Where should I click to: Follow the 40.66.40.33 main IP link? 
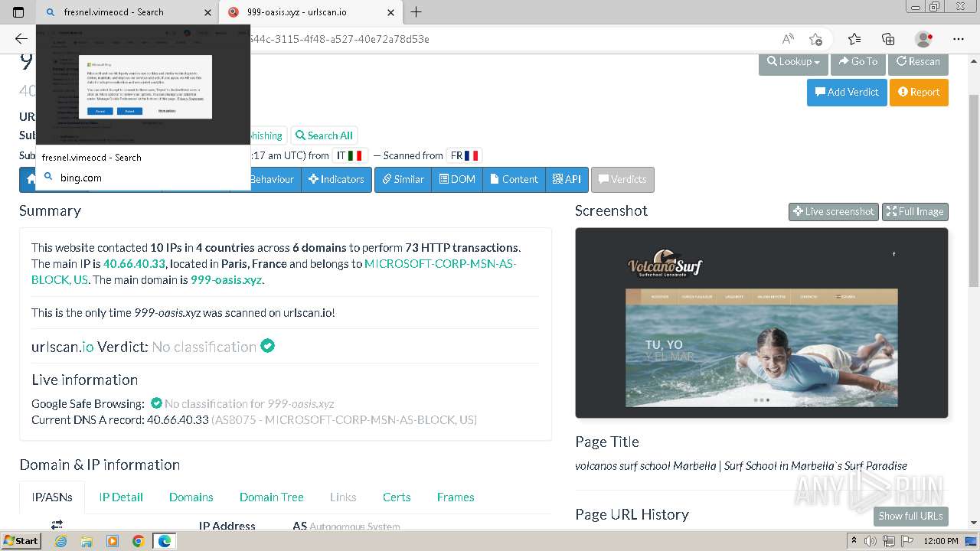(x=134, y=263)
